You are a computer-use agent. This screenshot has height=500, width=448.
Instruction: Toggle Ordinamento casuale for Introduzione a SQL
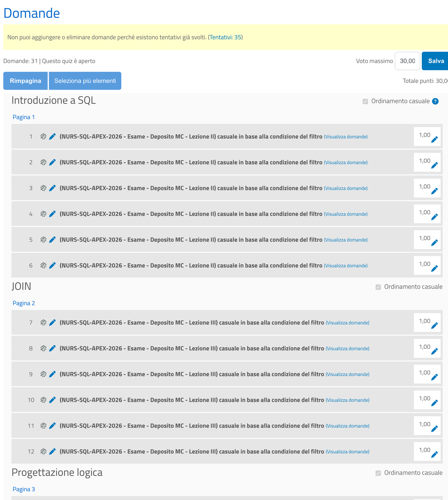365,102
